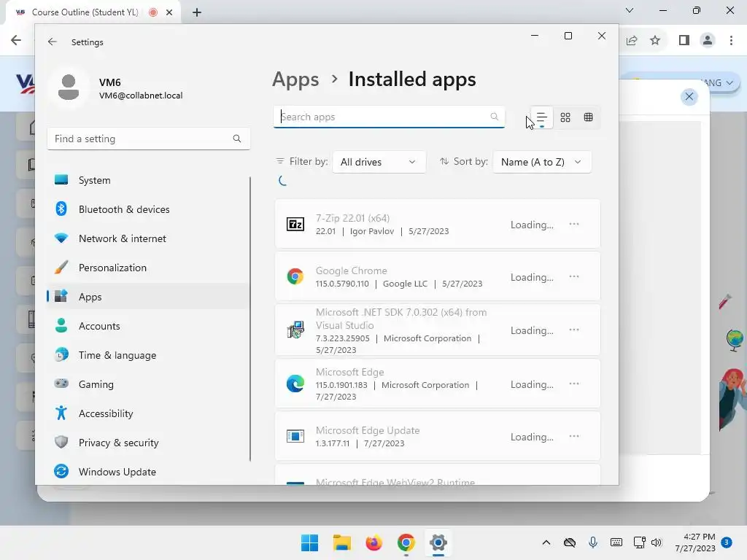Open Chrome three-dot menu

click(x=731, y=41)
